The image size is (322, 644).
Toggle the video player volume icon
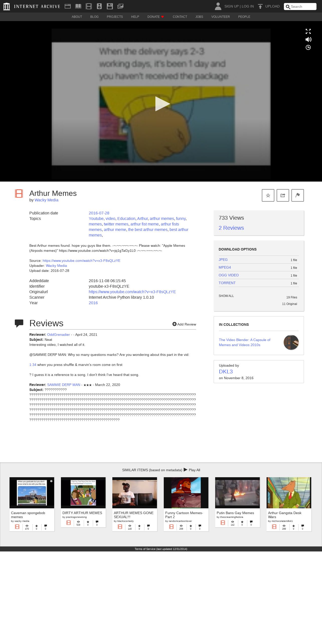[308, 39]
